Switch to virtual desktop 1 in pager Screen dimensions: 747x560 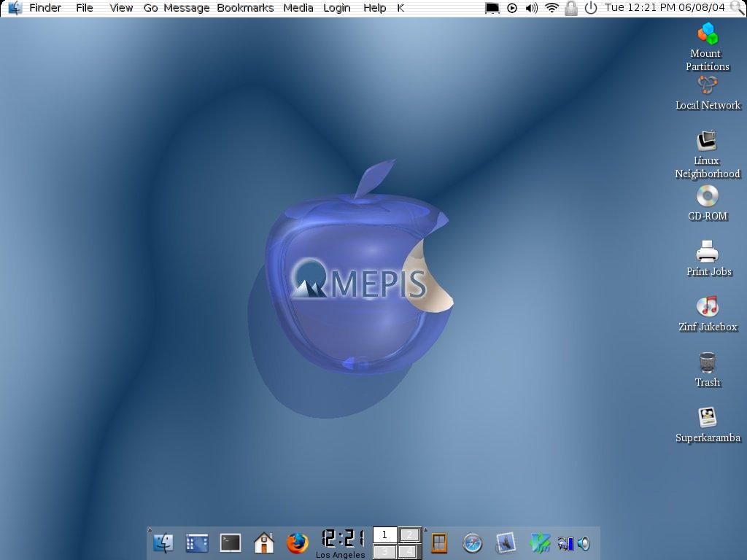[384, 534]
